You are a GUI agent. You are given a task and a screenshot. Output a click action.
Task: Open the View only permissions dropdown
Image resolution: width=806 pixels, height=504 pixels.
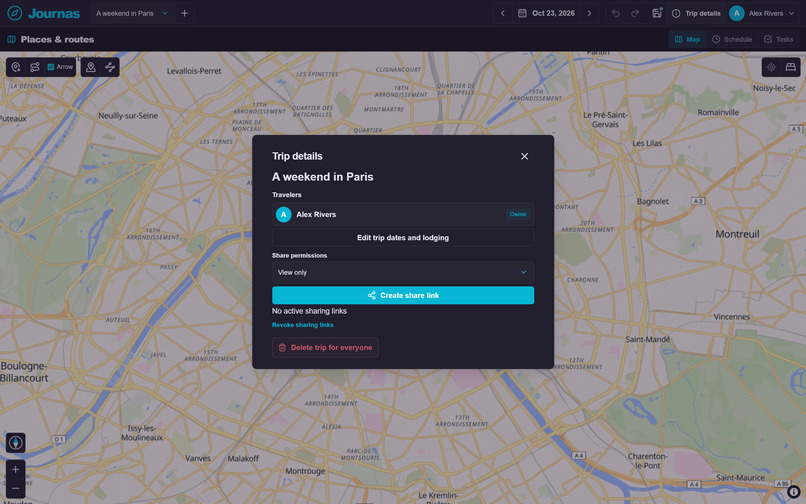pyautogui.click(x=403, y=273)
